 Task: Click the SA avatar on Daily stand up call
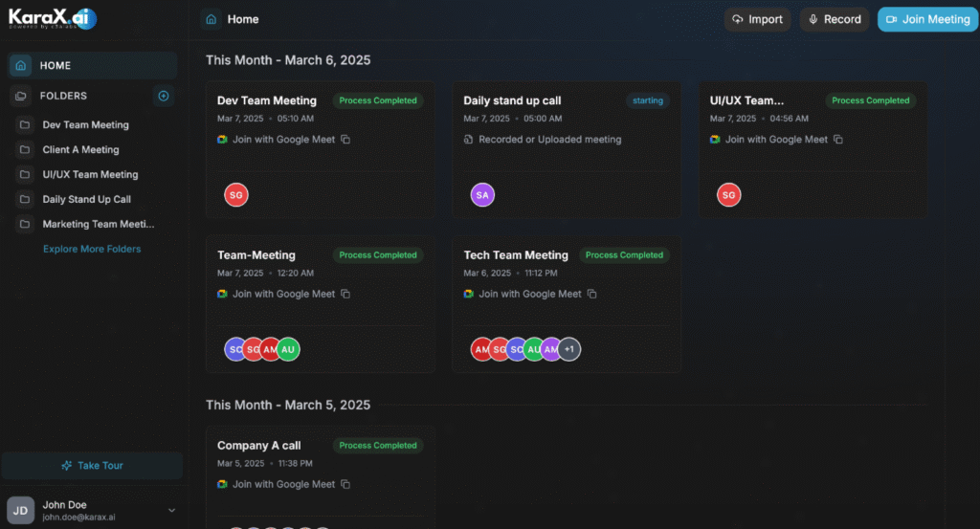pos(482,195)
